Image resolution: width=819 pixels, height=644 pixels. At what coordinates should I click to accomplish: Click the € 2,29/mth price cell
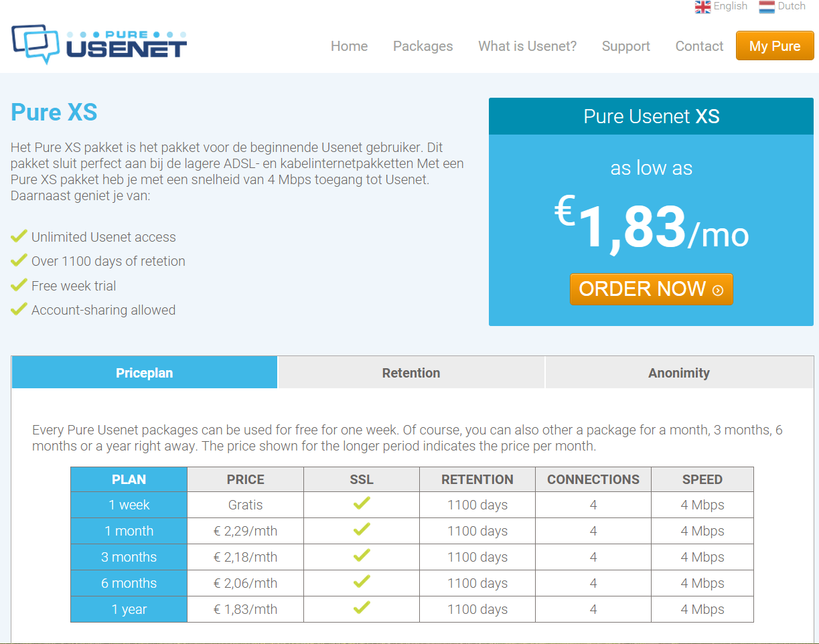(x=245, y=531)
